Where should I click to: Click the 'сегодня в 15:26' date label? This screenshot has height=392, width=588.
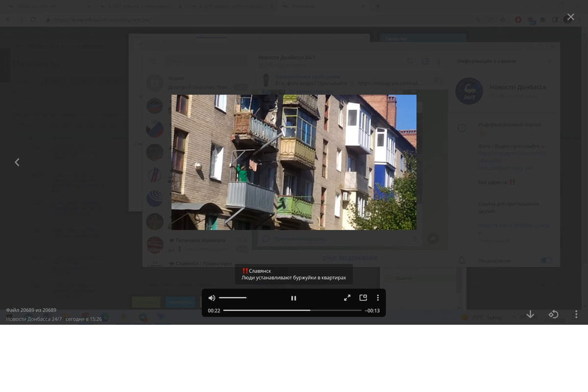point(84,319)
